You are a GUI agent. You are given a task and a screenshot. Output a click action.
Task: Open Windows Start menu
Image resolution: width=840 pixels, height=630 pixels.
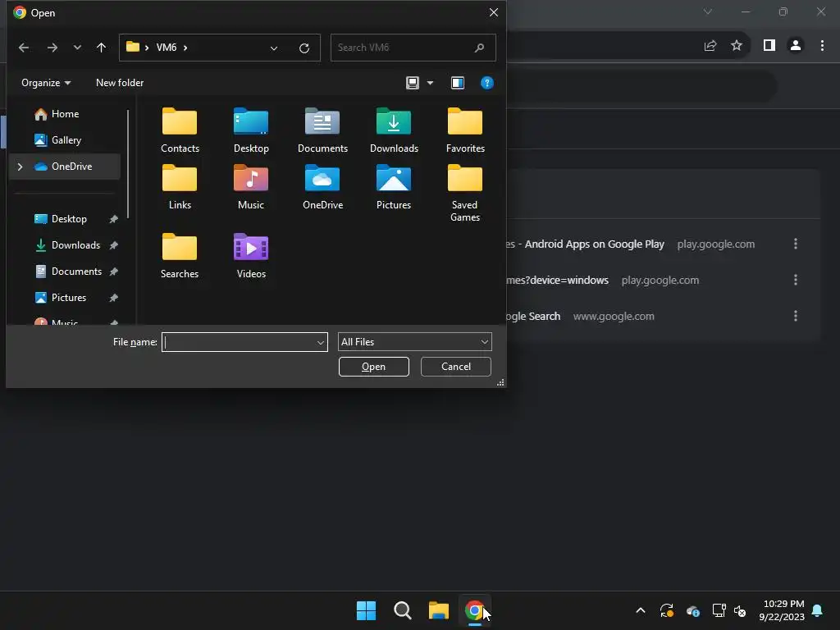pyautogui.click(x=367, y=610)
